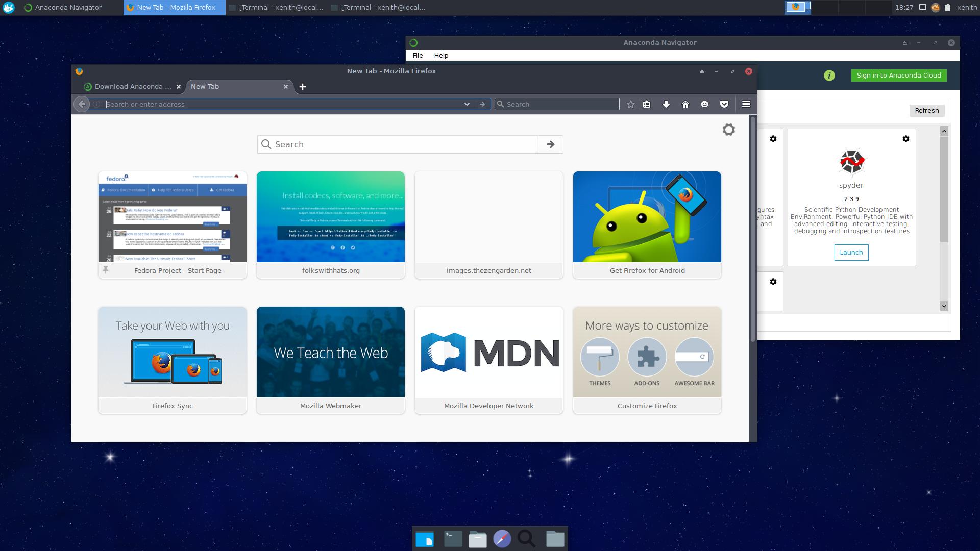Click the site info icon in address bar

click(x=96, y=104)
